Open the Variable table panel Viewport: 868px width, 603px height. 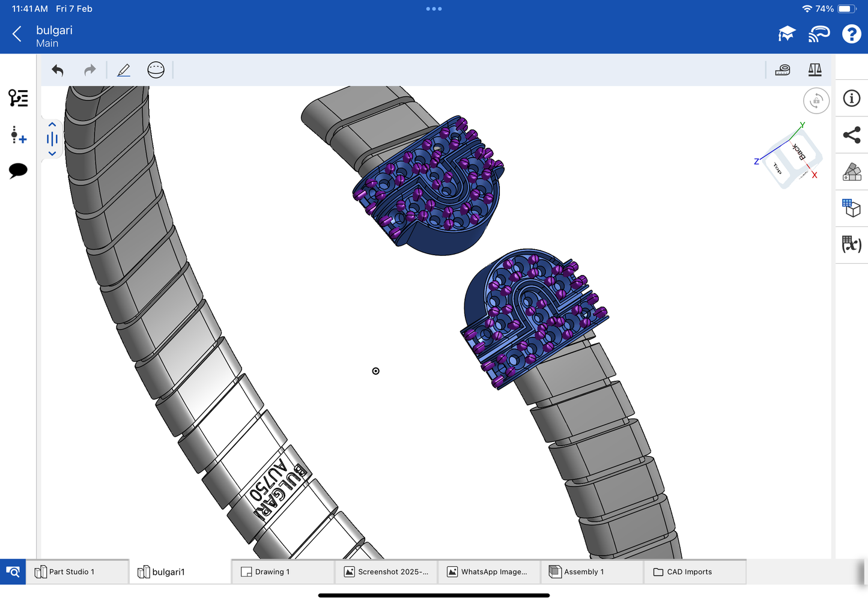851,244
